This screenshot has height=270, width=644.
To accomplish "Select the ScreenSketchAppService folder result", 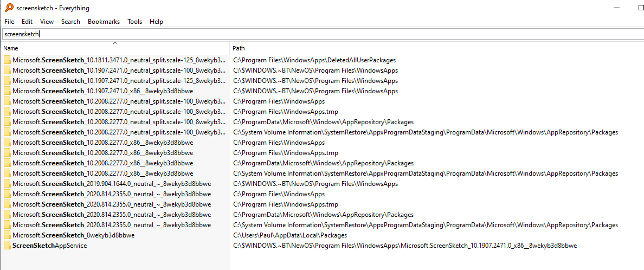I will click(49, 246).
